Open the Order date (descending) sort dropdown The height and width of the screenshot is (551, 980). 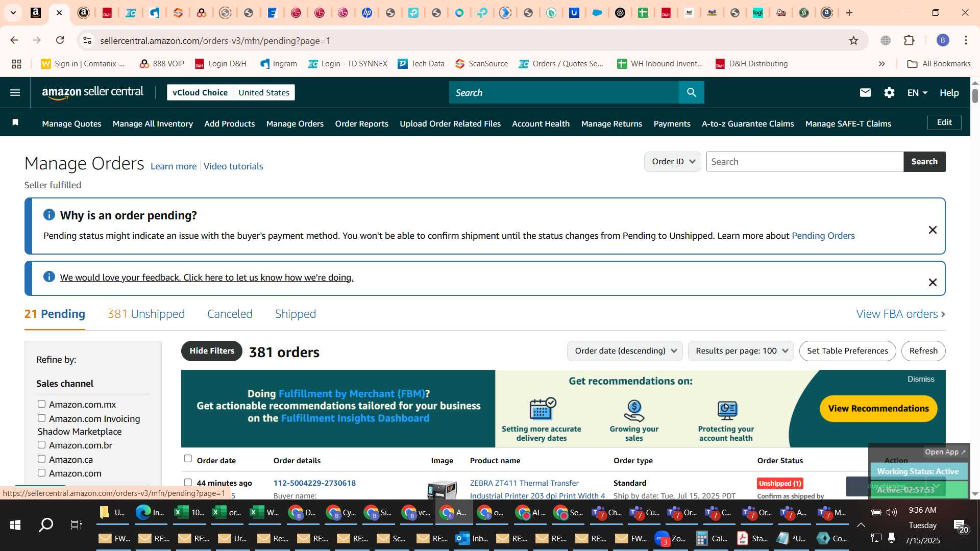[x=625, y=351]
